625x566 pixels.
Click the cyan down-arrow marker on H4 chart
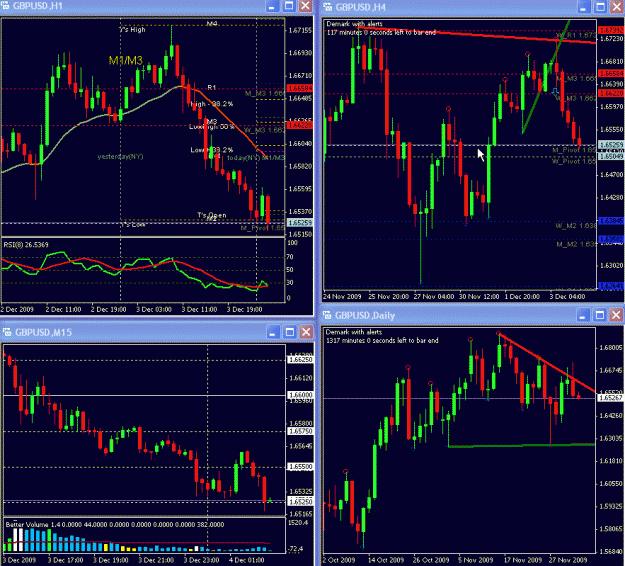[555, 91]
